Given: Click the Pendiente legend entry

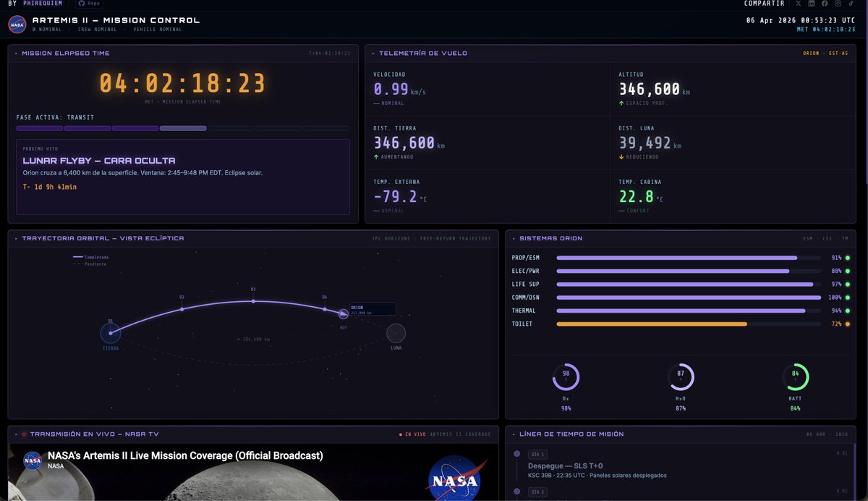Looking at the screenshot, I should point(89,264).
